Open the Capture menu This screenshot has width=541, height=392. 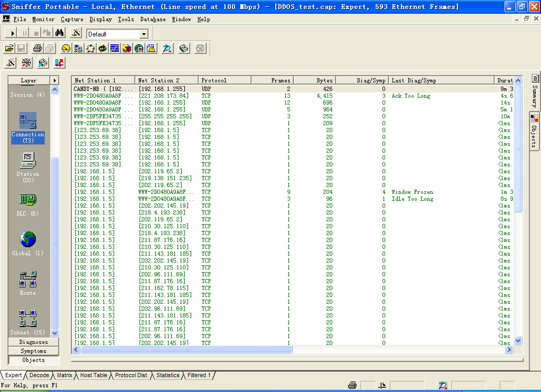tap(72, 19)
